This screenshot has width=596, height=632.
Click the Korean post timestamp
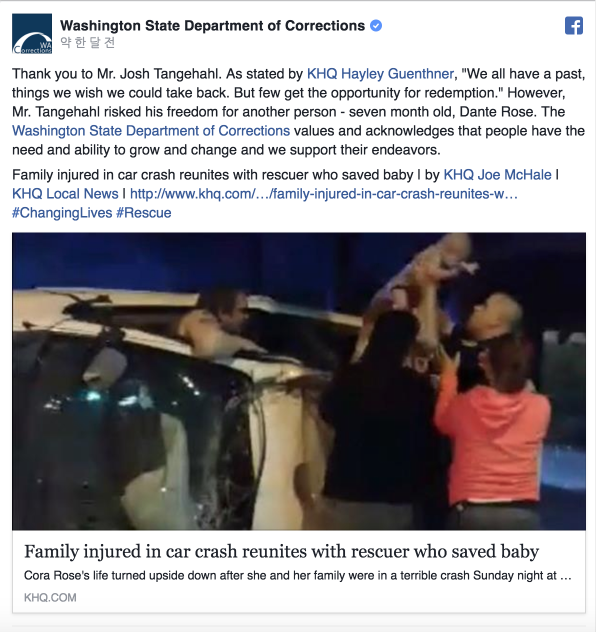pyautogui.click(x=87, y=42)
